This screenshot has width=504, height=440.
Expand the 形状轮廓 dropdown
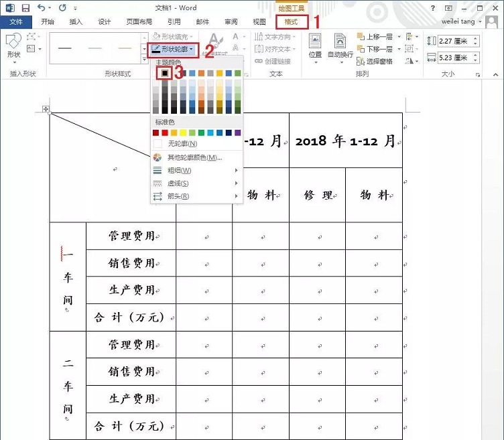point(174,49)
